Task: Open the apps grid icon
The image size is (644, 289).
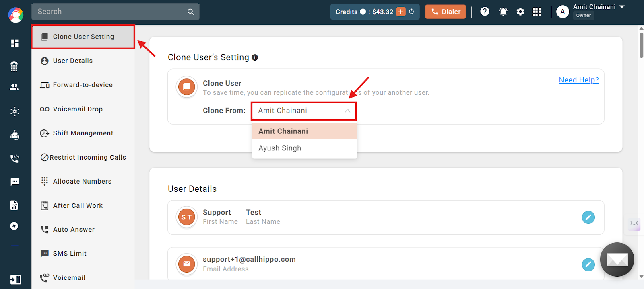Action: coord(537,12)
